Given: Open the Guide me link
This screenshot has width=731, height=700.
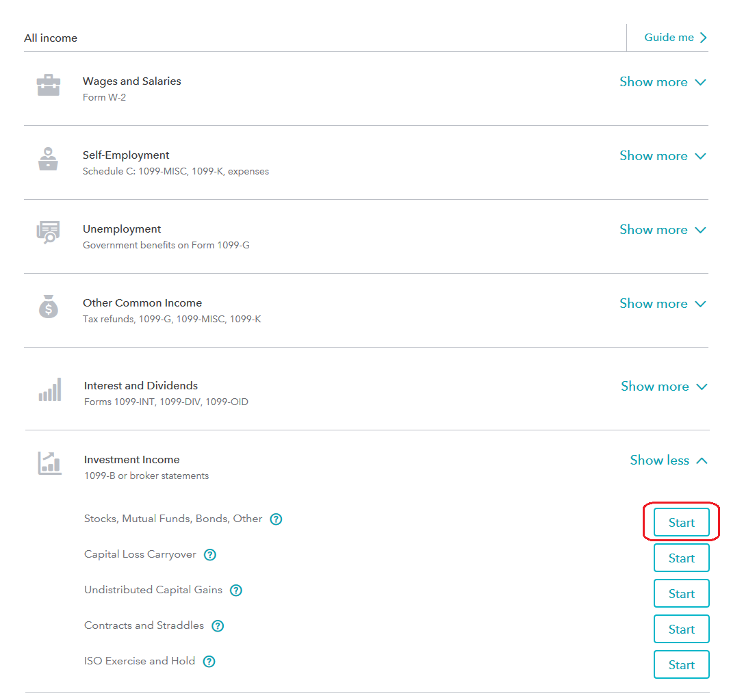Looking at the screenshot, I should tap(676, 37).
